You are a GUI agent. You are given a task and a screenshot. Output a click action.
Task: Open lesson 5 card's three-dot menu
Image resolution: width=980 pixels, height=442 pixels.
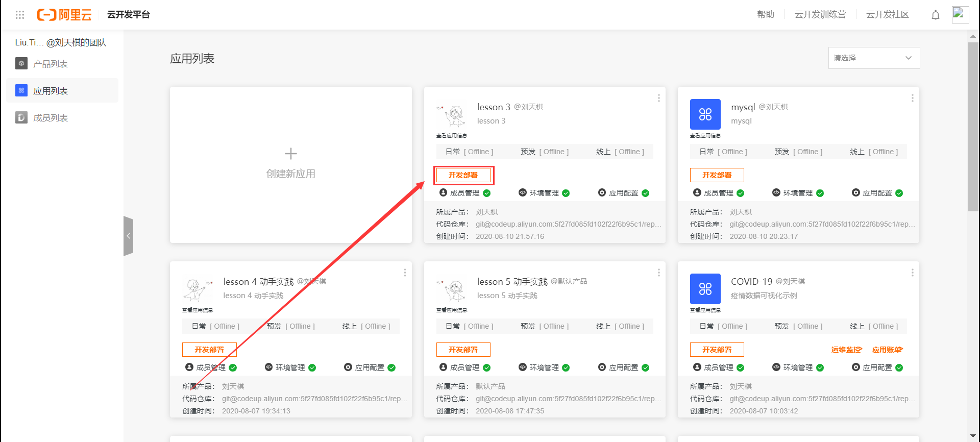658,273
